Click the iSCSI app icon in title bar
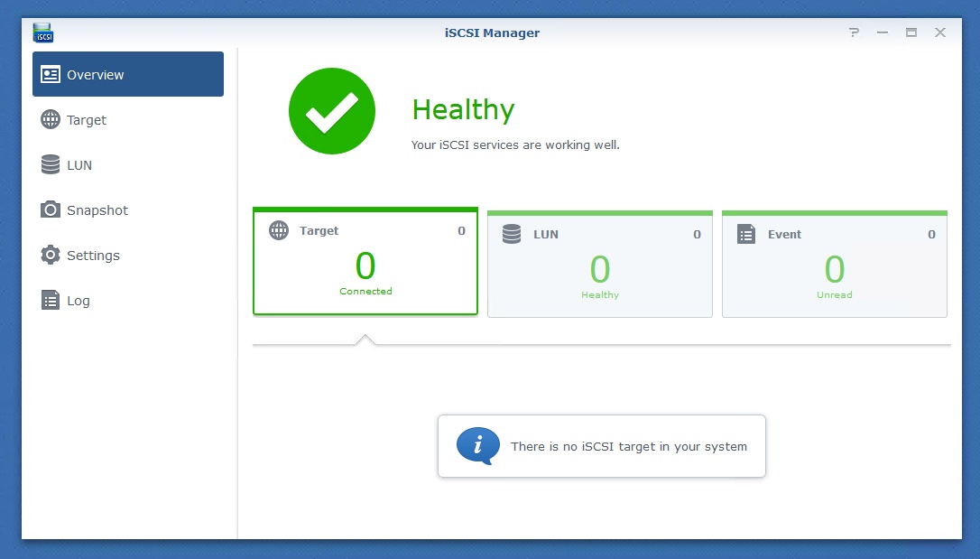This screenshot has height=559, width=980. [x=43, y=33]
